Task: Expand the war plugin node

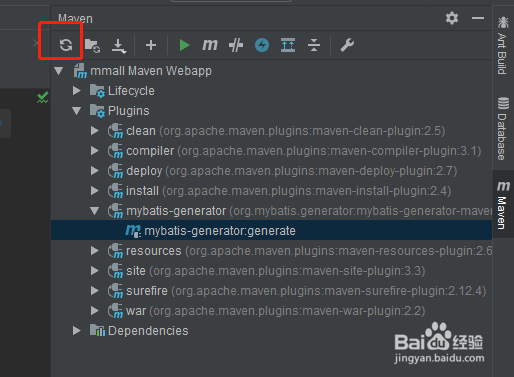Action: click(95, 311)
